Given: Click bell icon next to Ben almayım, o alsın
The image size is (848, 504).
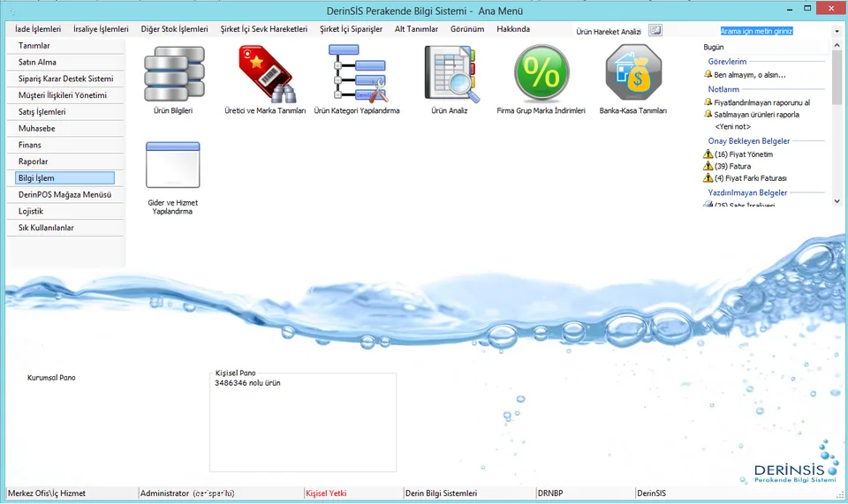Looking at the screenshot, I should pos(708,74).
